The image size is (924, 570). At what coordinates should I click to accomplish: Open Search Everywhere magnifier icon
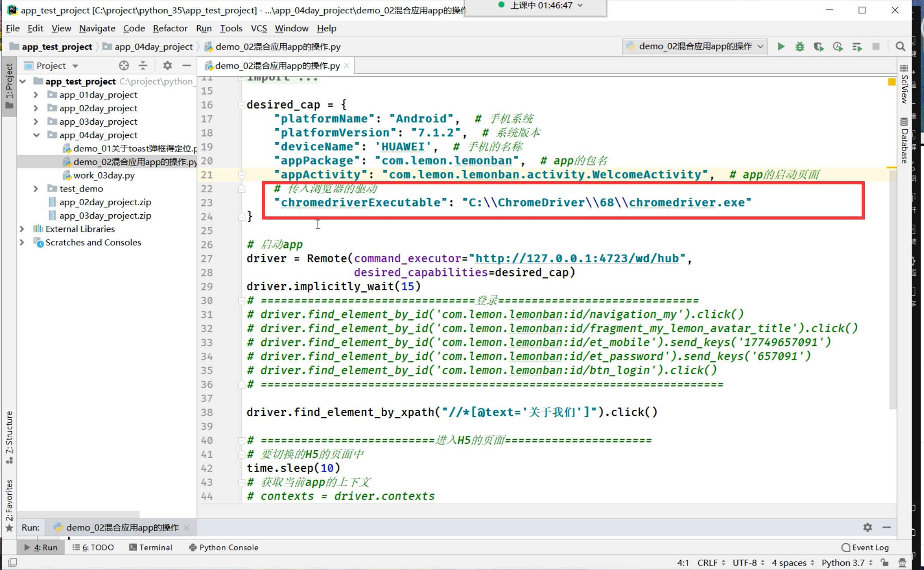[900, 46]
